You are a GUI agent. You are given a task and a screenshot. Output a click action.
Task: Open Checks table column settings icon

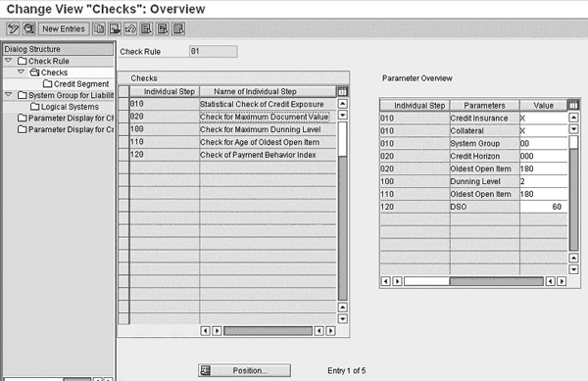342,91
